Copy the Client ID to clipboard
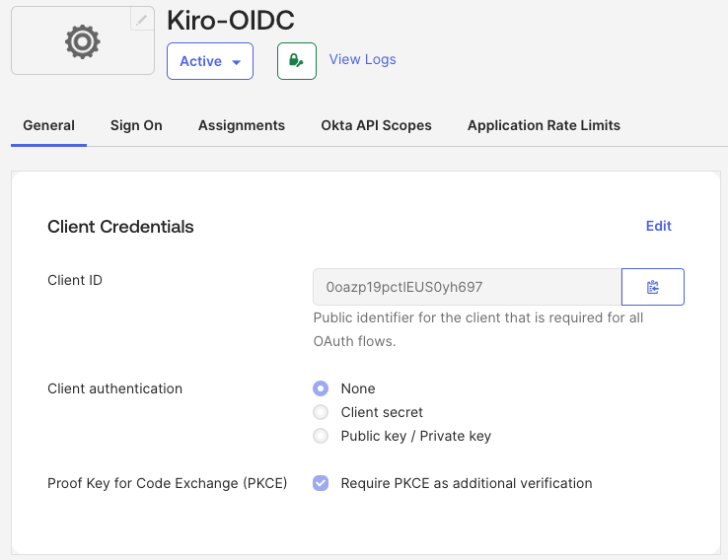The width and height of the screenshot is (728, 560). pos(652,287)
